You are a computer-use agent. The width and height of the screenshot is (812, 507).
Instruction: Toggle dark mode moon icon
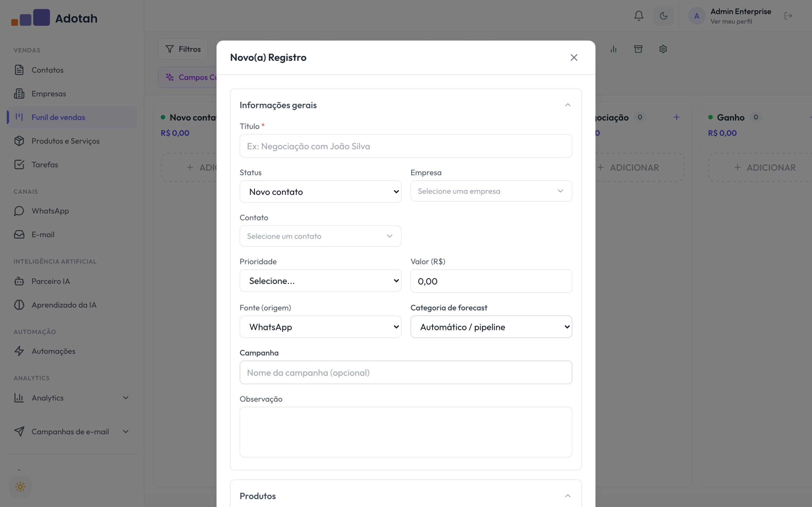click(663, 16)
